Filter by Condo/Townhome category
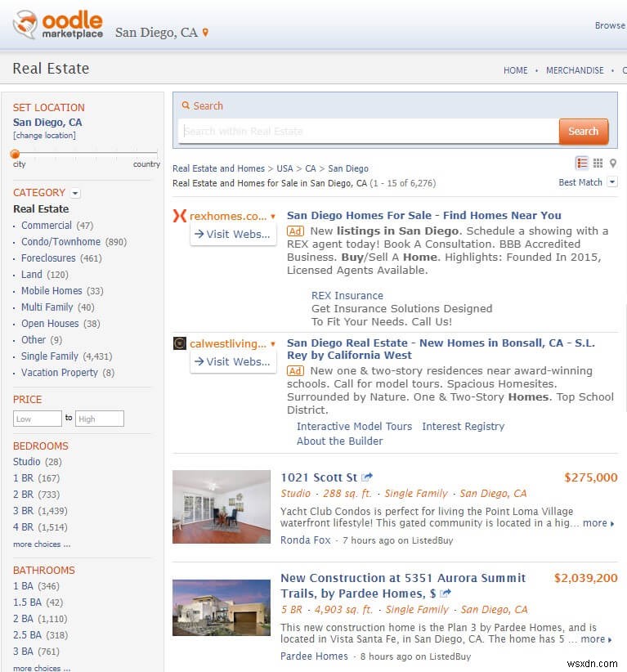627x672 pixels. point(60,242)
